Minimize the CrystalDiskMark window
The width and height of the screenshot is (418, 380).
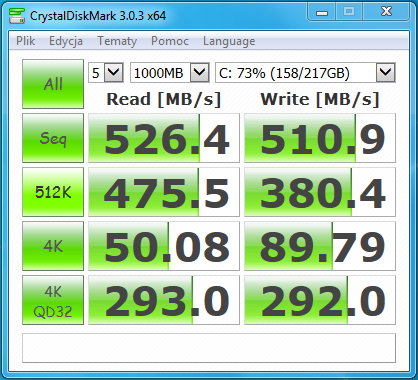(322, 12)
